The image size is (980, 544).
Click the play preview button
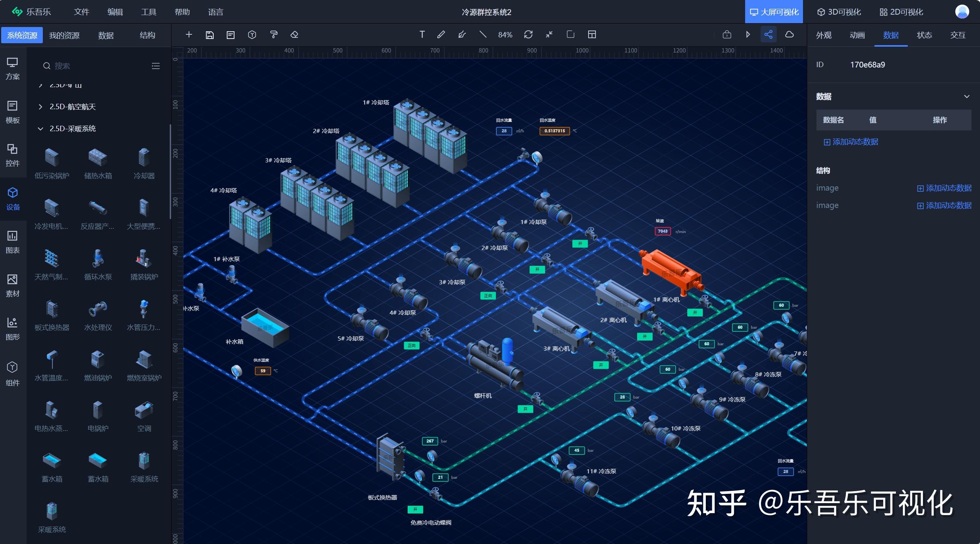(x=748, y=35)
